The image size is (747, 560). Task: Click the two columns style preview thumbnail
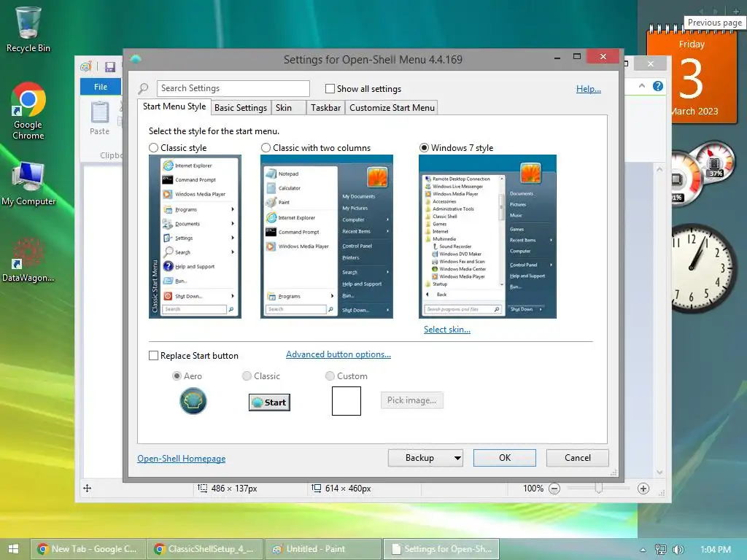click(326, 236)
